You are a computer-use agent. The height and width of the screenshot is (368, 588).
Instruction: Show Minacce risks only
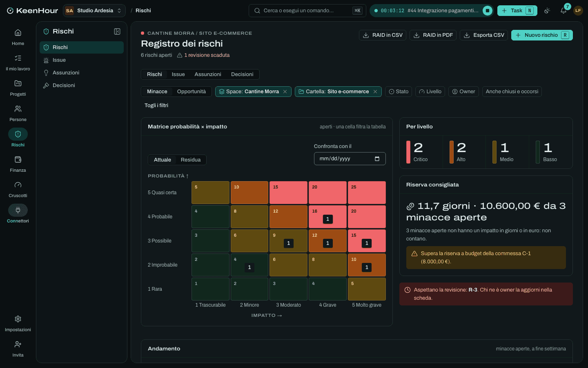[x=157, y=92]
